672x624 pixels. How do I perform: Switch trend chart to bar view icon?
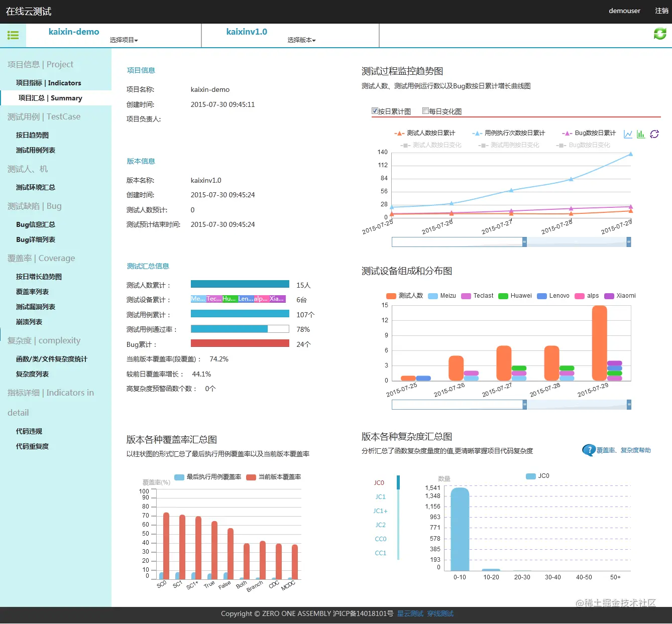[x=641, y=134]
